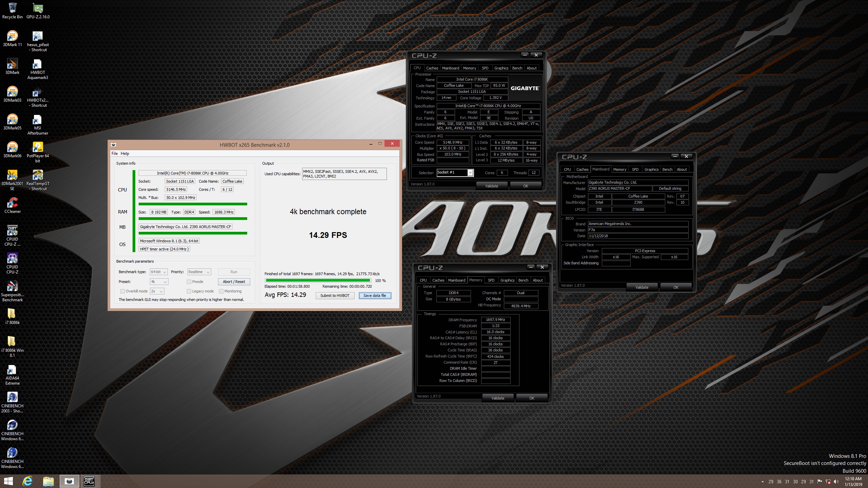The image size is (868, 488).
Task: Open the Overkill 2x dropdown
Action: 157,291
